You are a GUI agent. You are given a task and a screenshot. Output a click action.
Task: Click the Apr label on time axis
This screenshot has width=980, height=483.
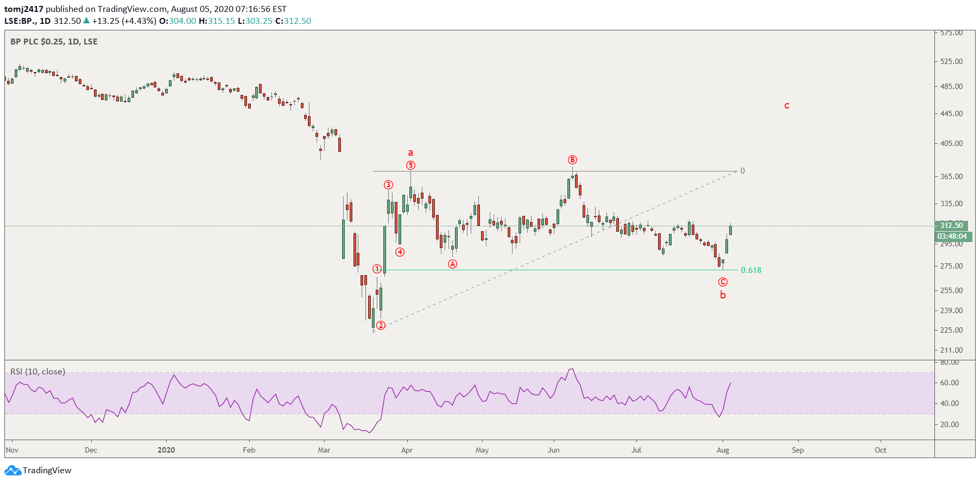407,450
